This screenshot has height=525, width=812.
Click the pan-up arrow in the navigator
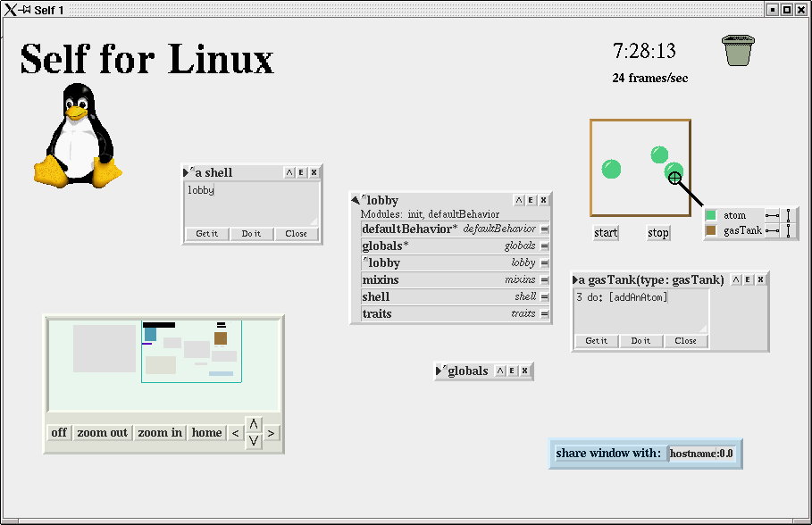click(x=254, y=424)
